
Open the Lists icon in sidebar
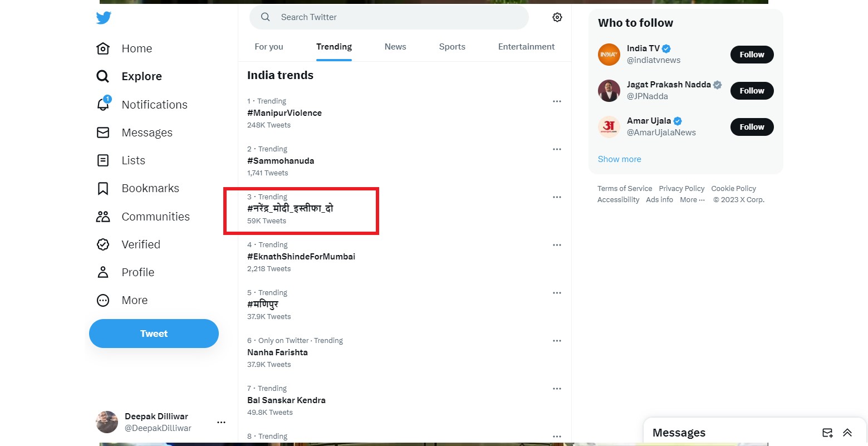pos(103,160)
